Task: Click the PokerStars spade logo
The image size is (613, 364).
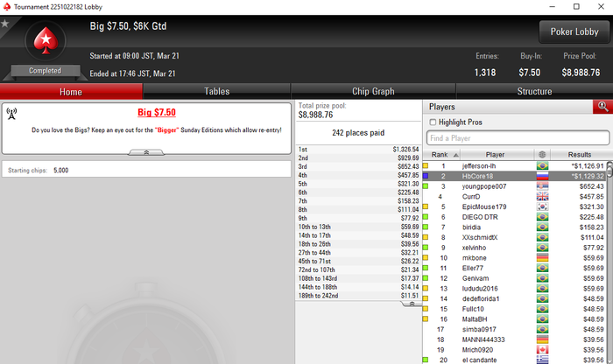Action: coord(46,40)
